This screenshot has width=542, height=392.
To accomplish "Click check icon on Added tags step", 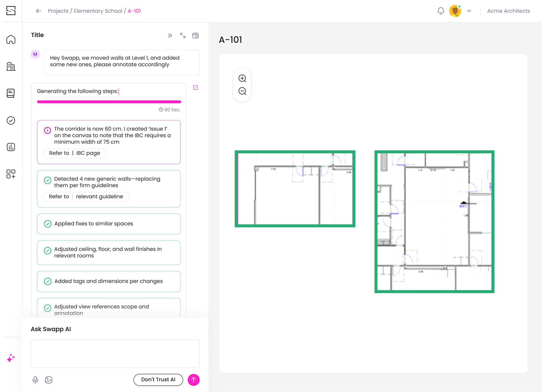I will 47,281.
